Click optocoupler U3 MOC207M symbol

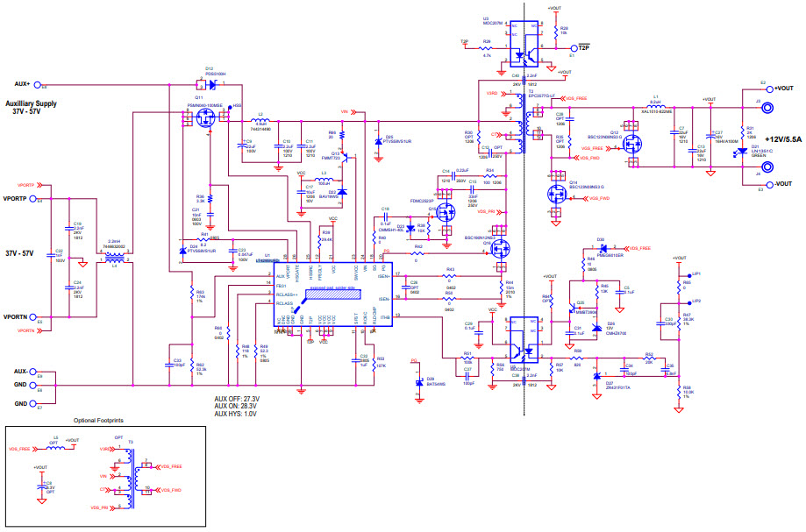coord(524,44)
